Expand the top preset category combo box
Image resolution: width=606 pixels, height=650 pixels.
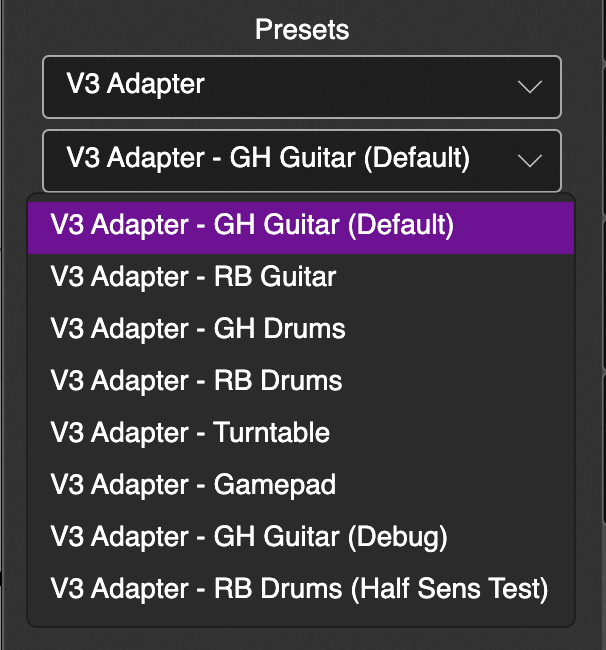coord(300,86)
